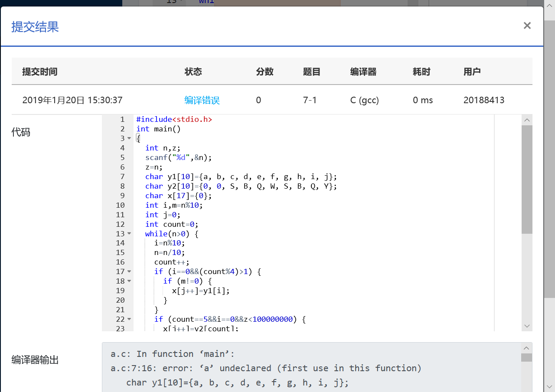This screenshot has height=392, width=555.
Task: Click the char x[17]={0}; line
Action: coord(179,196)
